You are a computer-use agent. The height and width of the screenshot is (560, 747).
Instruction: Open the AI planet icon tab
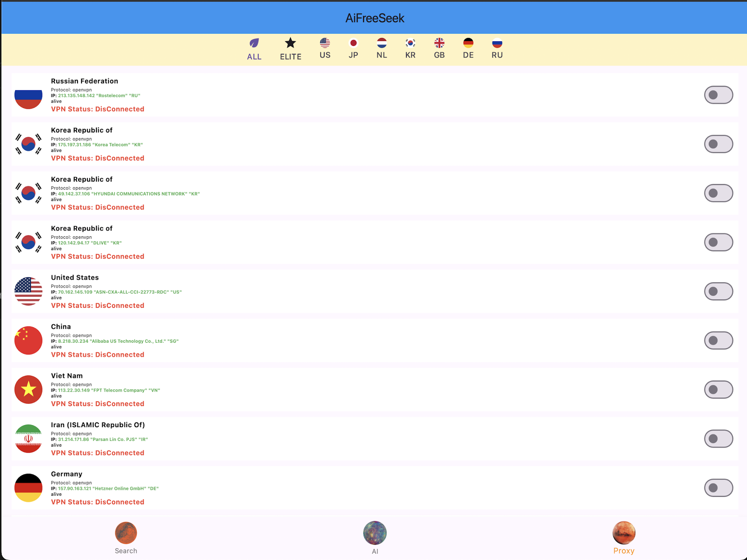(x=375, y=533)
